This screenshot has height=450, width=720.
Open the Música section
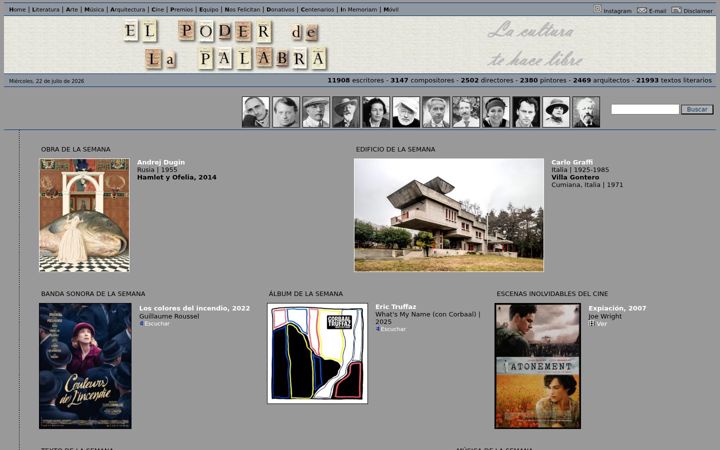(94, 9)
